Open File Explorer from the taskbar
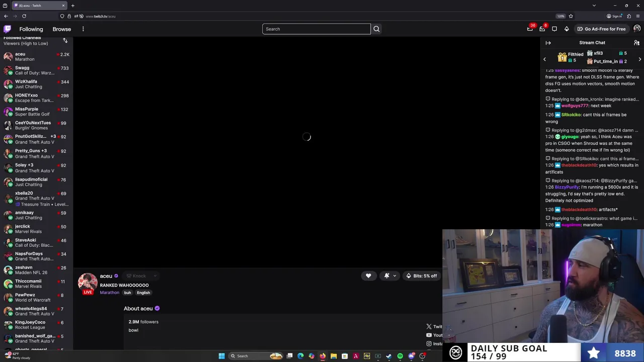The height and width of the screenshot is (362, 644). (x=334, y=356)
